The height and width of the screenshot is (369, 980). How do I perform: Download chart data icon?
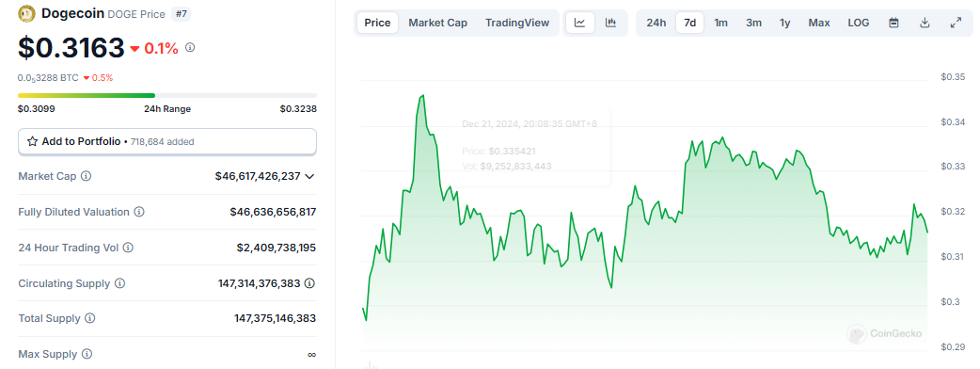click(925, 24)
